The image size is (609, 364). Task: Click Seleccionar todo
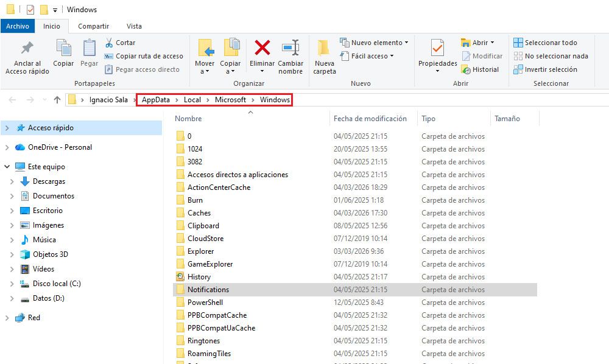point(545,43)
